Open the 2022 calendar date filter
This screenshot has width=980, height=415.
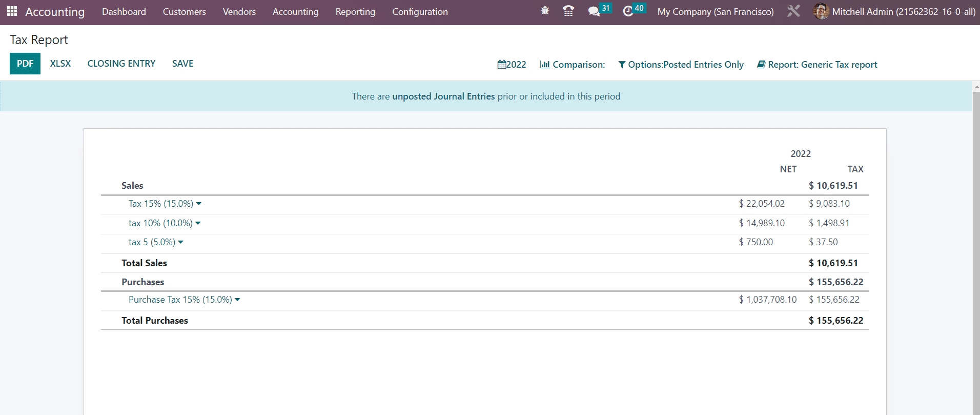click(x=512, y=65)
